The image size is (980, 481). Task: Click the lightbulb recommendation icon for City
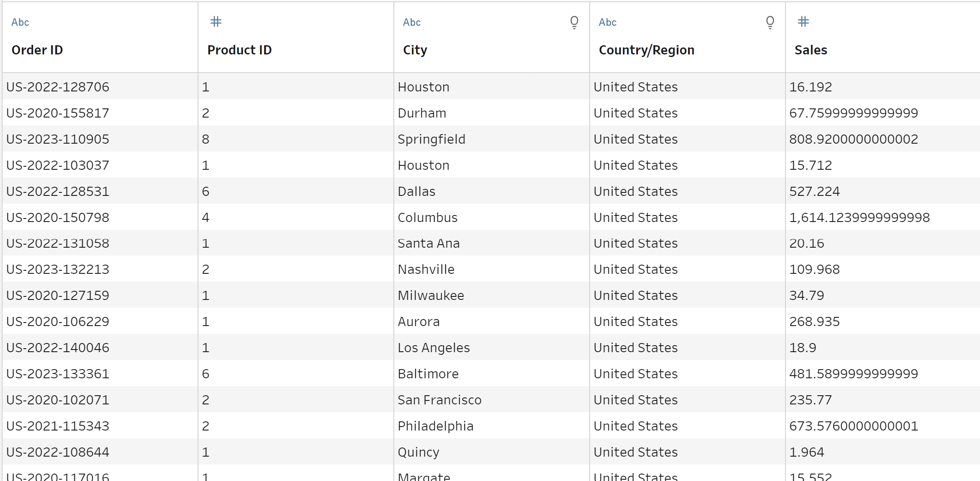[x=574, y=22]
